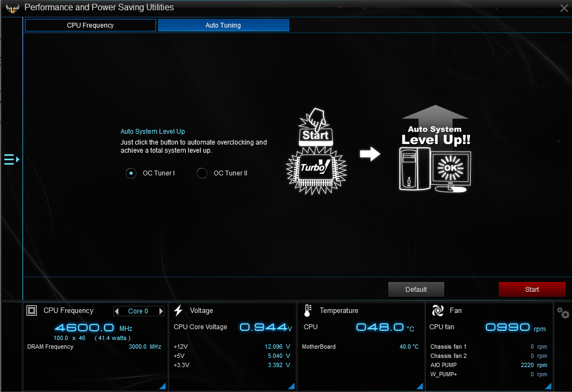Click the Chassis fan 1 row
This screenshot has width=572, height=392.
489,347
